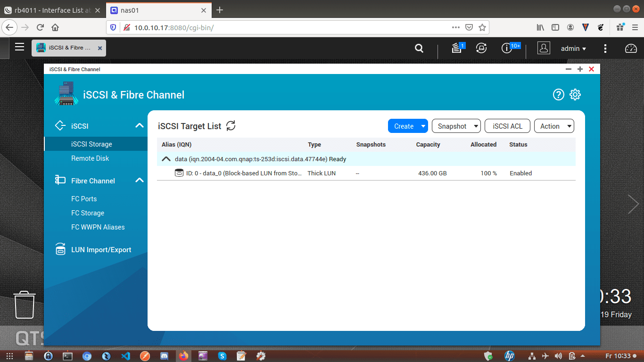This screenshot has height=362, width=644.
Task: Click the Create button
Action: (404, 126)
